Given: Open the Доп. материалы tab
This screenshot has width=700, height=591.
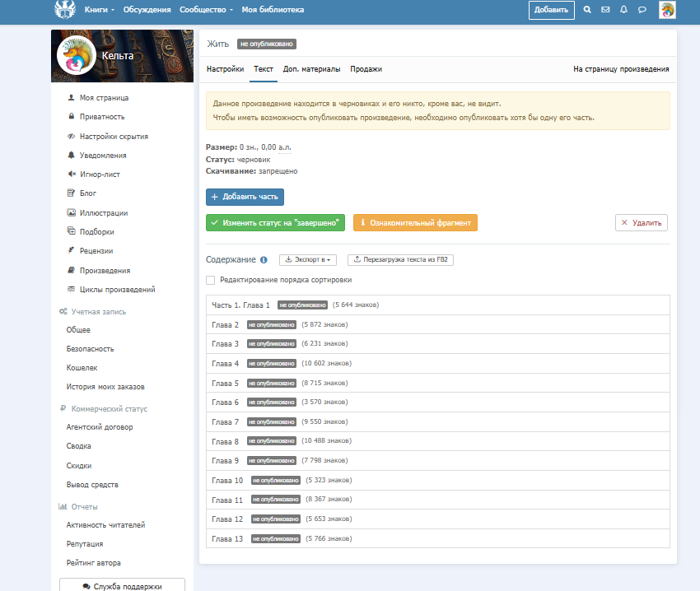Looking at the screenshot, I should [x=311, y=69].
